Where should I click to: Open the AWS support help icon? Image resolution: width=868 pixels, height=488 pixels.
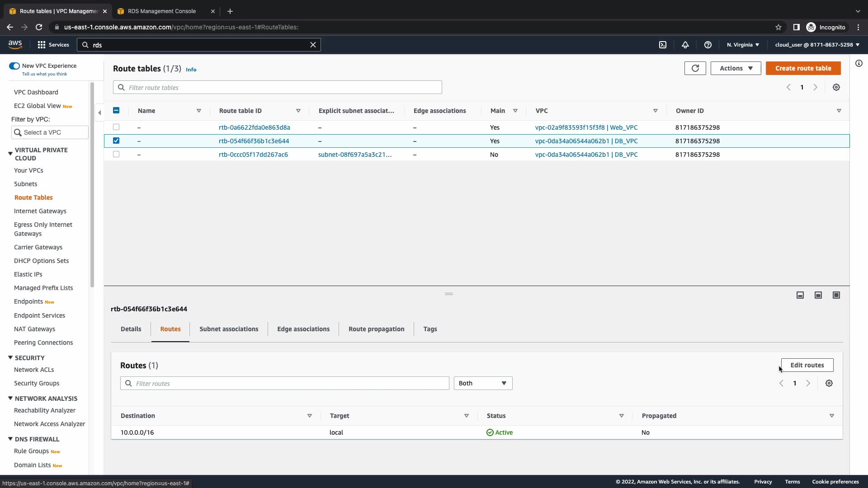click(x=708, y=45)
